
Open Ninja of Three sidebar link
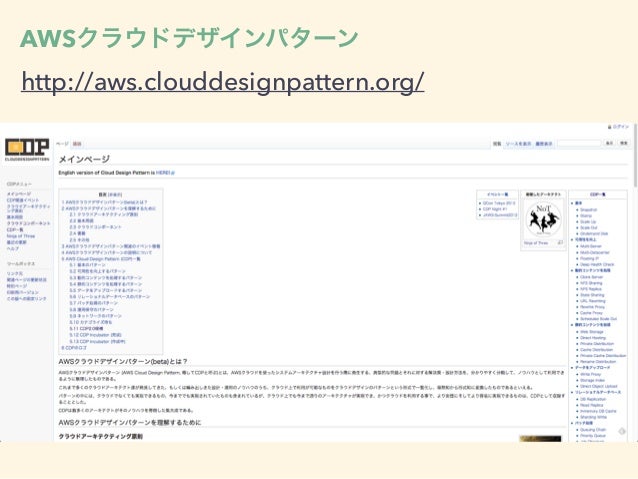(x=21, y=236)
